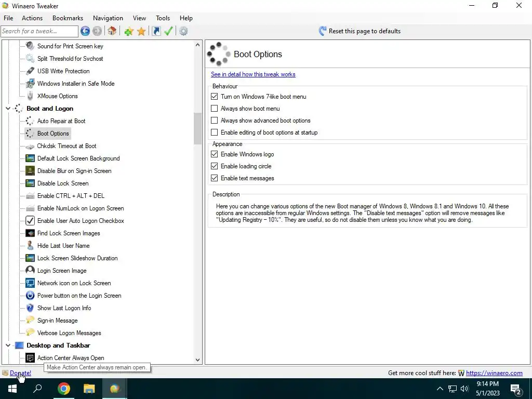Viewport: 532px width, 399px height.
Task: Select Login Screen Image user icon
Action: pyautogui.click(x=30, y=270)
